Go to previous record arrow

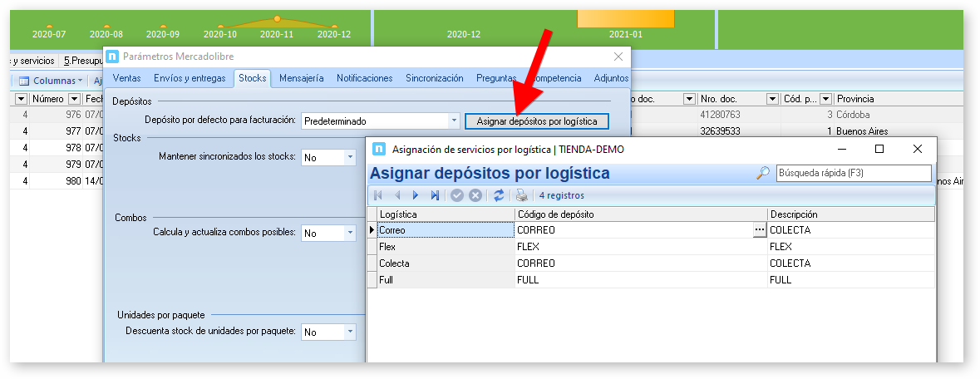pyautogui.click(x=397, y=195)
